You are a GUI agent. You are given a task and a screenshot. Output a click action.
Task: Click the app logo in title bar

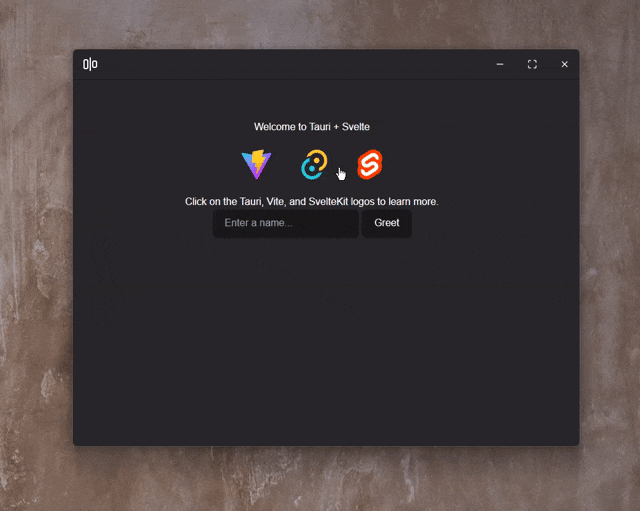(x=90, y=64)
